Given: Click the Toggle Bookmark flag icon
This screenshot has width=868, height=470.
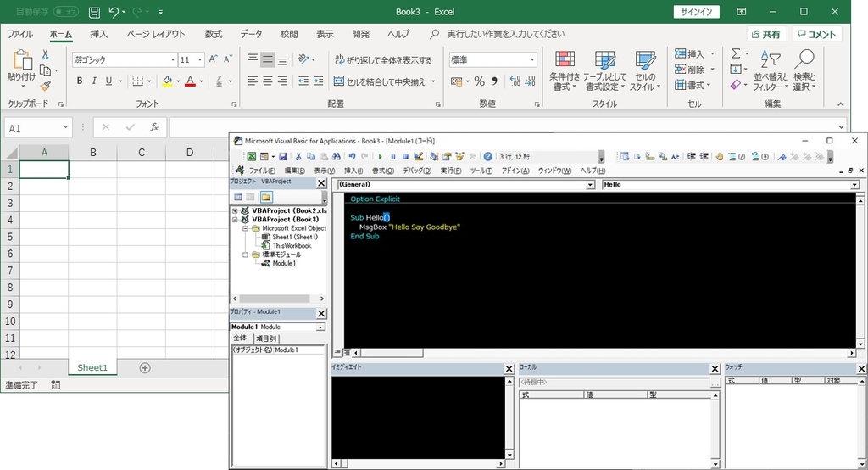Looking at the screenshot, I should 782,157.
